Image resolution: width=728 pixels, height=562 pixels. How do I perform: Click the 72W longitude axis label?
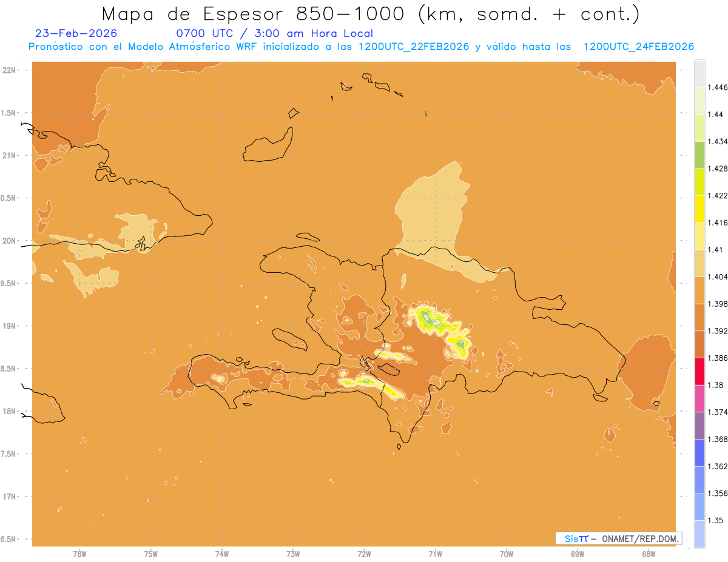click(x=364, y=554)
